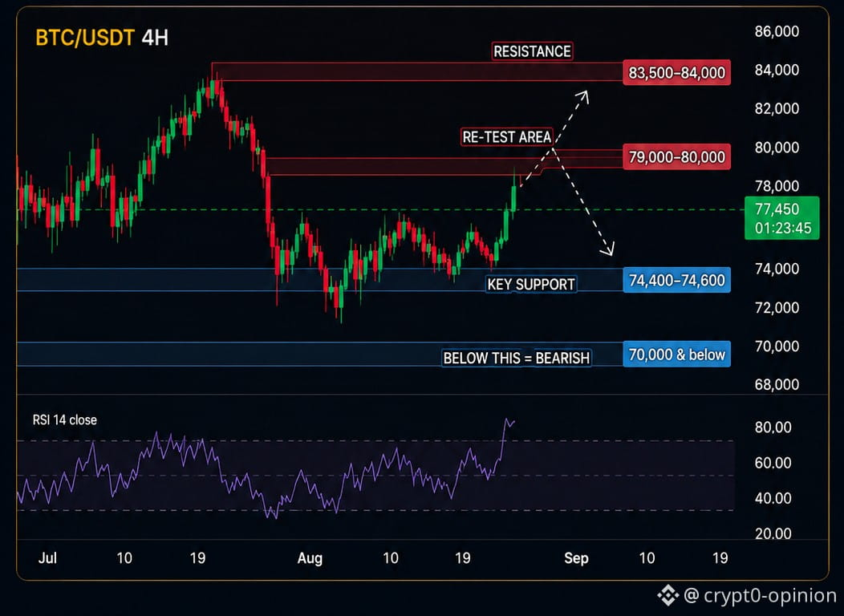844x616 pixels.
Task: Select the 4H timeframe label
Action: pyautogui.click(x=155, y=38)
